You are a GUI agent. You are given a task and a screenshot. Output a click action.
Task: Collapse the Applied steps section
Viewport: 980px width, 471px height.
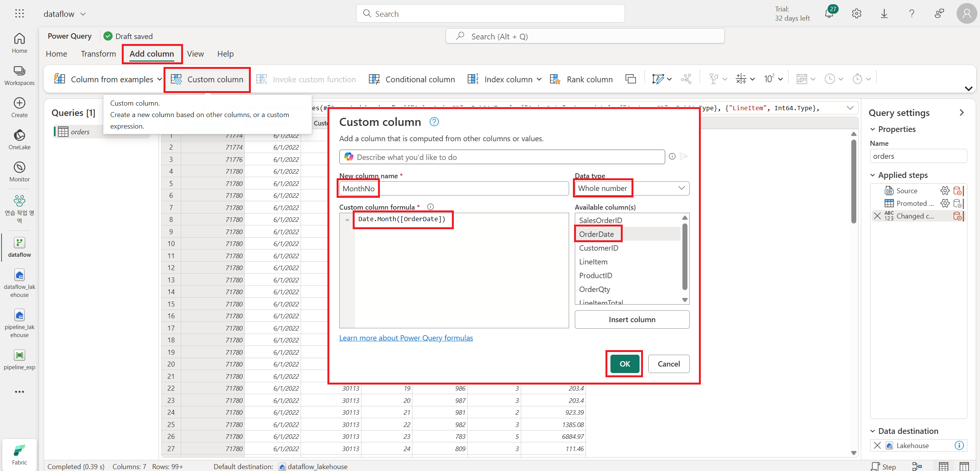pyautogui.click(x=873, y=175)
